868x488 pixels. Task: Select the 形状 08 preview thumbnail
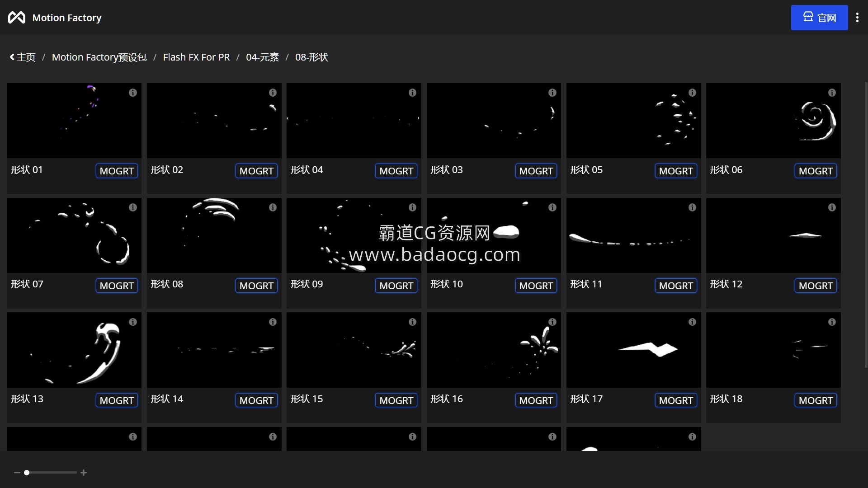[214, 235]
